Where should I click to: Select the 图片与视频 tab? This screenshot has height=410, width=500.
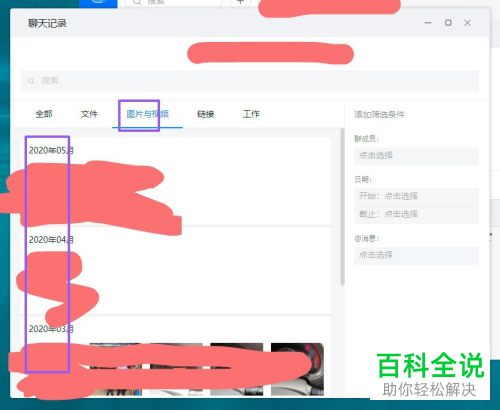147,114
